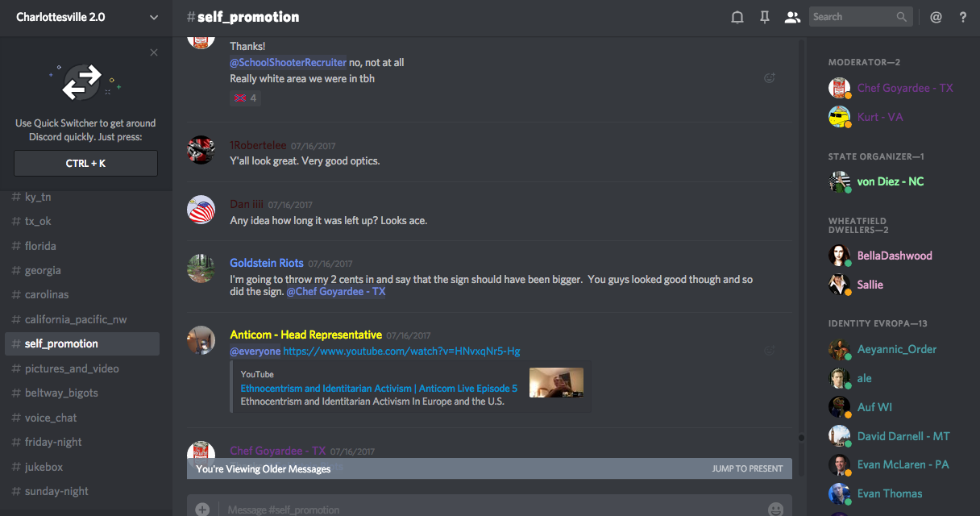Switch to the pictures_and_video channel
The height and width of the screenshot is (516, 980).
(72, 368)
